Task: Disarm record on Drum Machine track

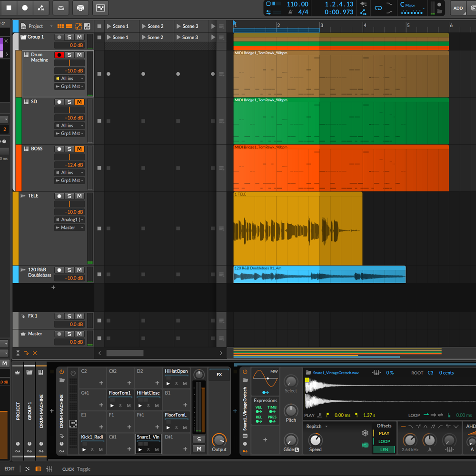Action: (59, 55)
